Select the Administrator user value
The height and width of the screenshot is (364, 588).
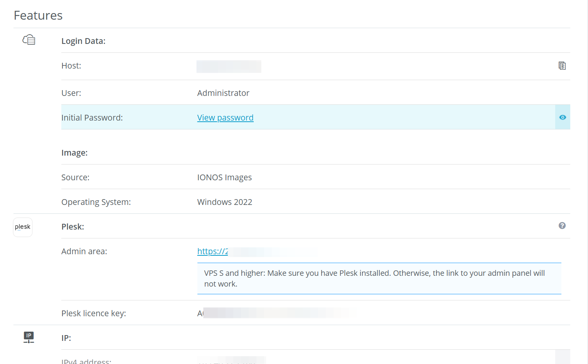point(223,93)
